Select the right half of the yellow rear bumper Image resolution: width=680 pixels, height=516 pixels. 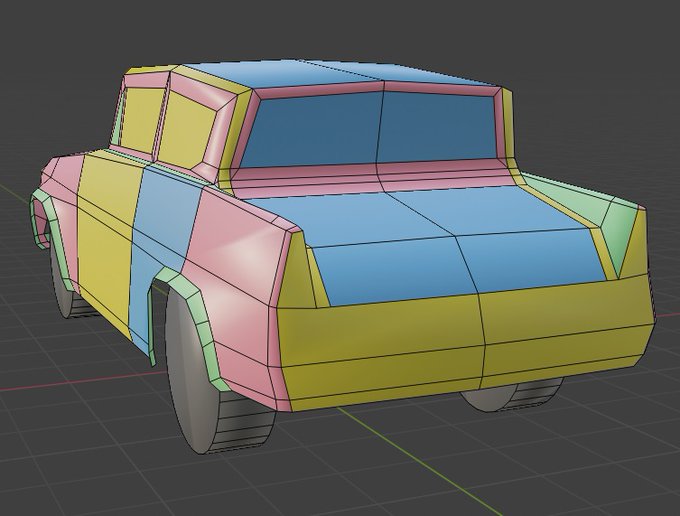click(x=566, y=330)
